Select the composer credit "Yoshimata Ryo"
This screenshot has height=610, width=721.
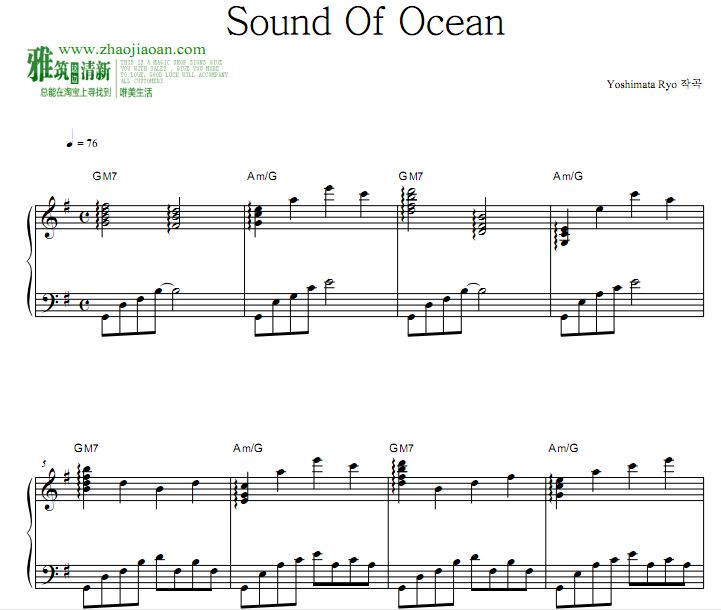(641, 86)
